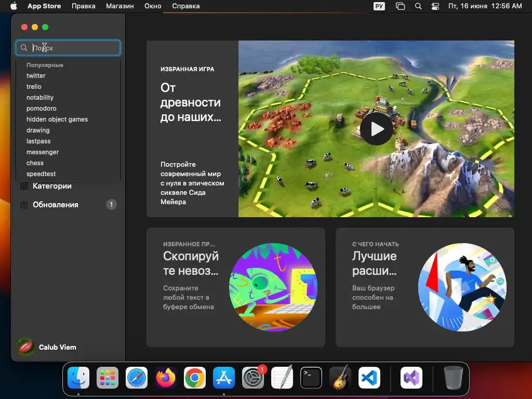This screenshot has height=399, width=532.
Task: Choose pomodoro from popular searches
Action: coord(42,108)
